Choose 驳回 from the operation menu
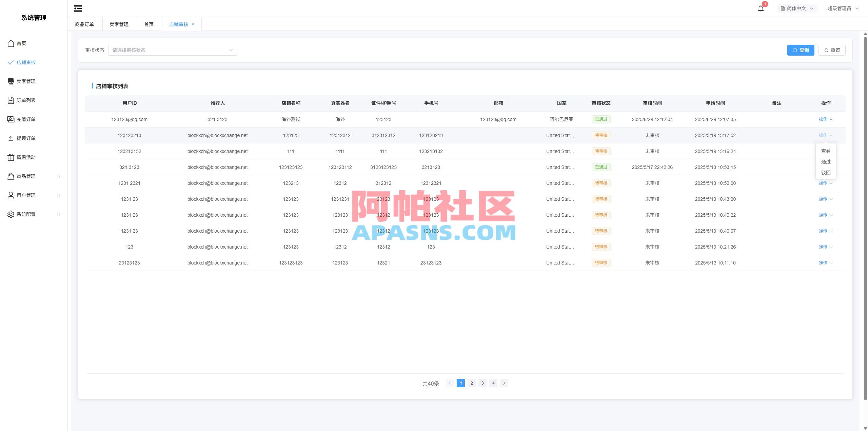Viewport: 868px width, 431px height. 826,173
